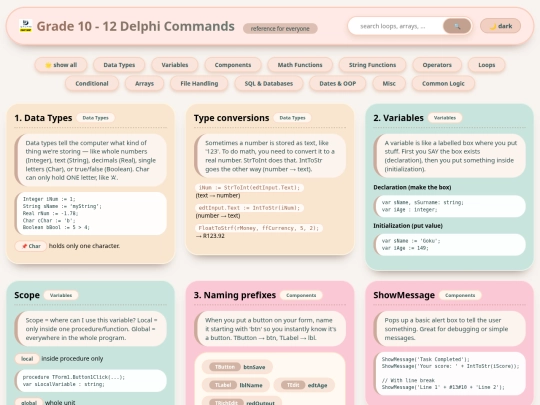Image resolution: width=540 pixels, height=405 pixels.
Task: Choose the Common Logic filter chip
Action: pos(443,83)
